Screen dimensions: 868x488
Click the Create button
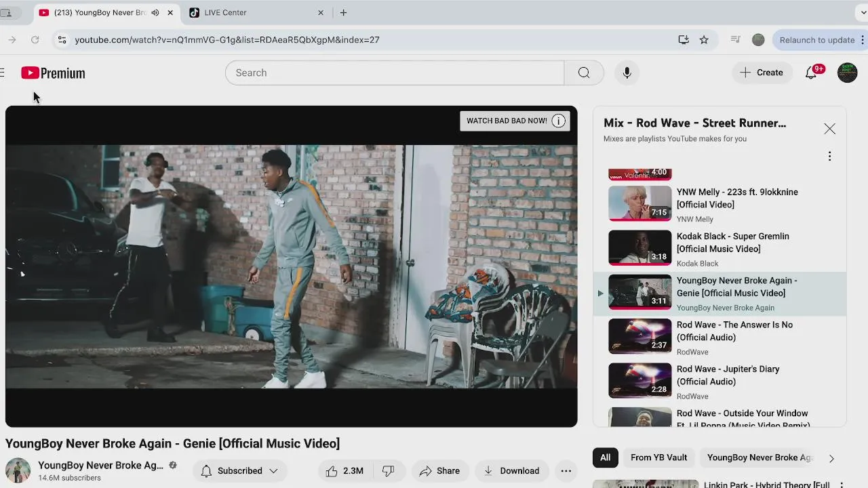point(762,73)
